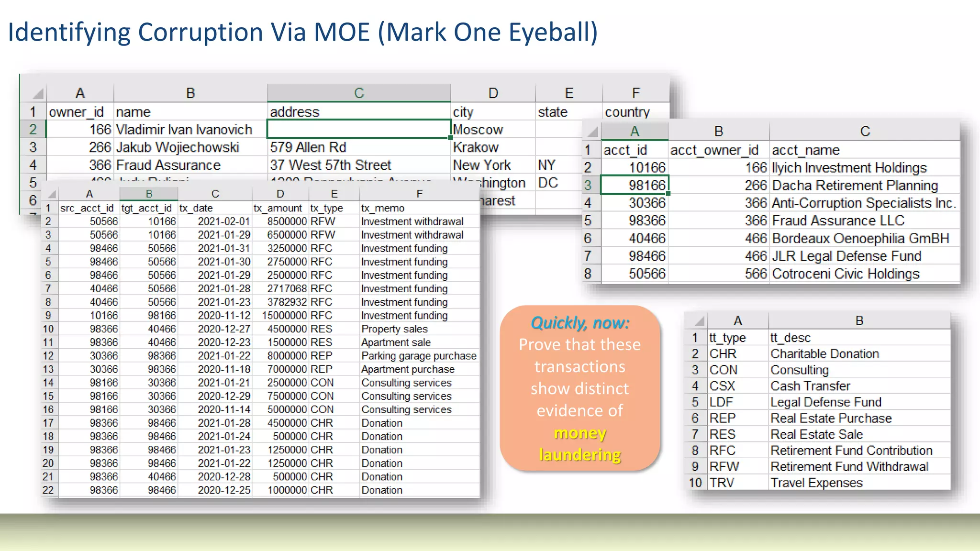
Task: Click the selected acct_id cell 98166
Action: coord(635,185)
